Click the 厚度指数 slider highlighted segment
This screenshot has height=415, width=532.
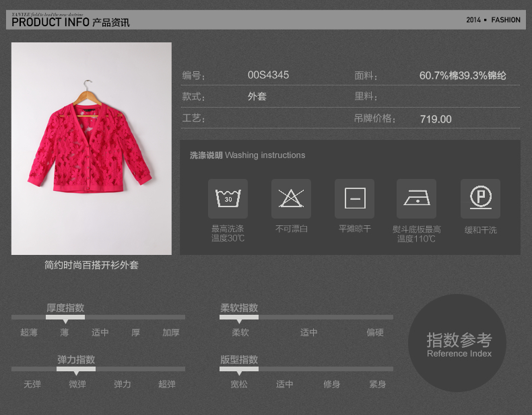[65, 317]
